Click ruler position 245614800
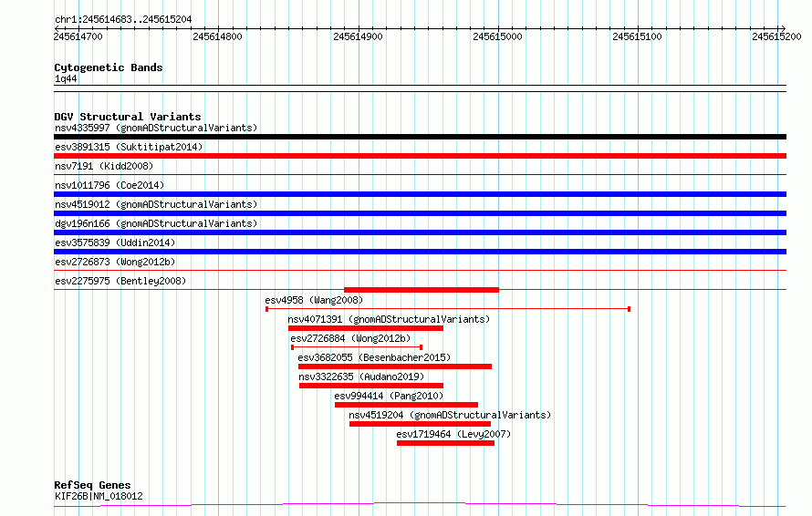Image resolution: width=812 pixels, height=516 pixels. click(217, 36)
